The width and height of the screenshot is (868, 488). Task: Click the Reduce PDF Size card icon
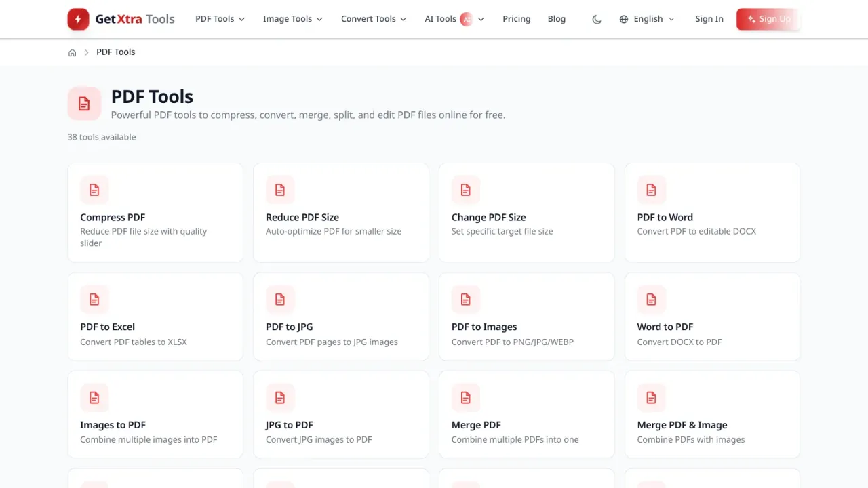point(280,190)
